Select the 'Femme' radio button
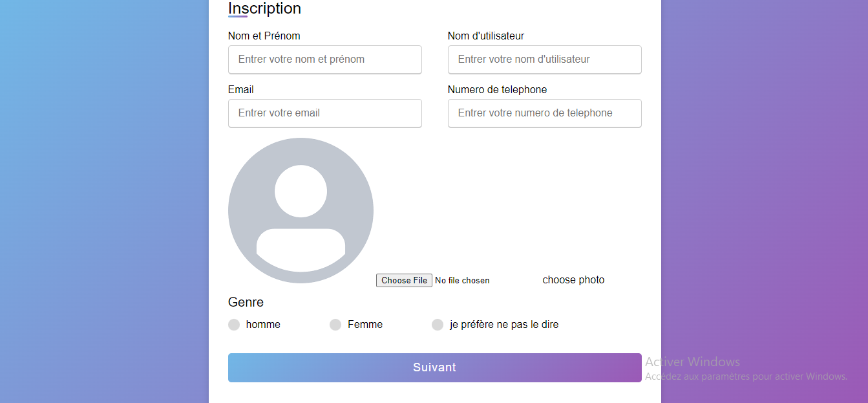Screen dimensions: 868x403 (x=335, y=324)
